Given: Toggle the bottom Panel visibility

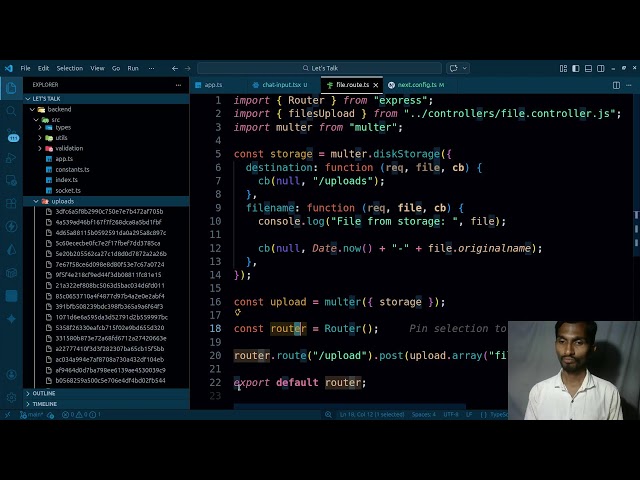Looking at the screenshot, I should (x=588, y=69).
